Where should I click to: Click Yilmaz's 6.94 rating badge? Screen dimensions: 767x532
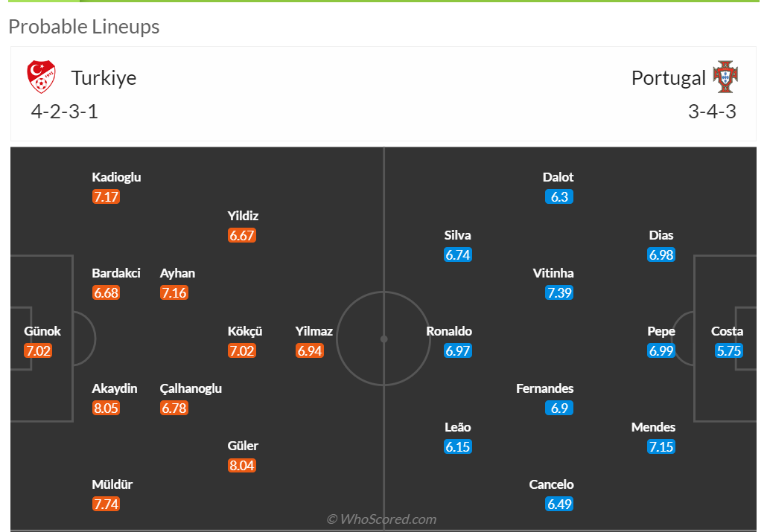pos(310,351)
